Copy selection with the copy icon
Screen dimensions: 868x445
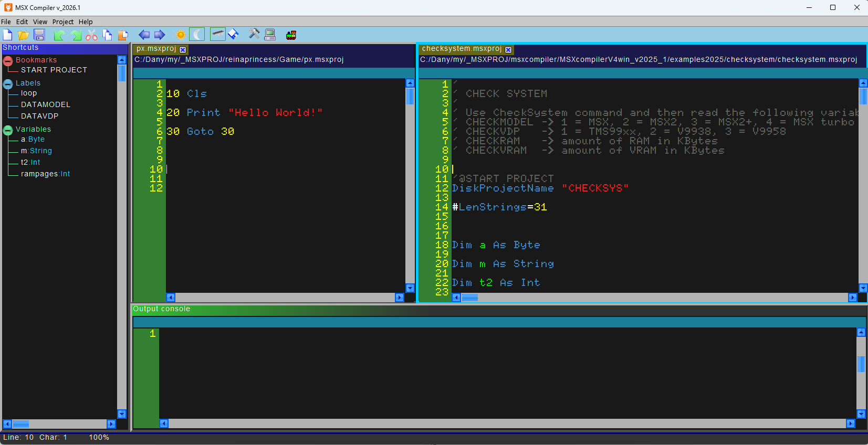(x=108, y=35)
